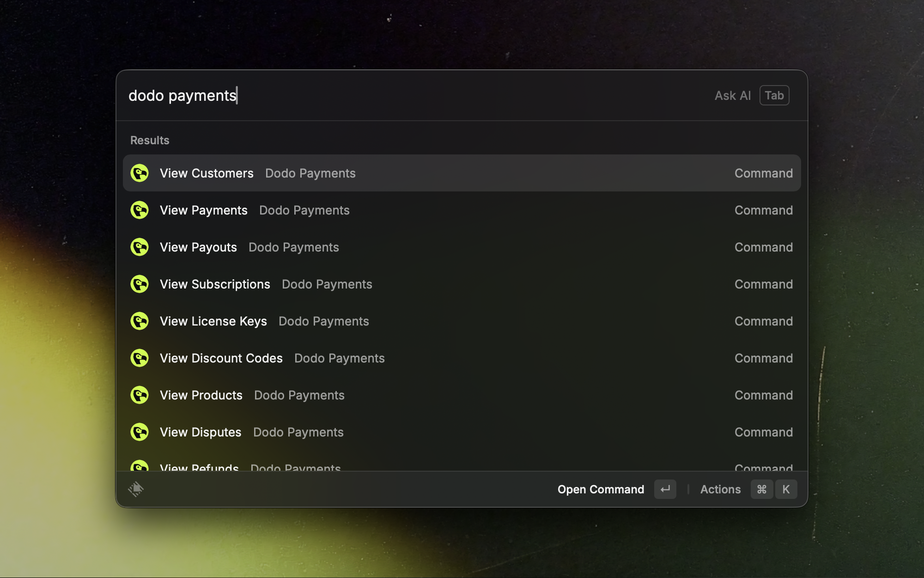Click the return key icon next to Open Command
The height and width of the screenshot is (578, 924).
[x=665, y=489]
